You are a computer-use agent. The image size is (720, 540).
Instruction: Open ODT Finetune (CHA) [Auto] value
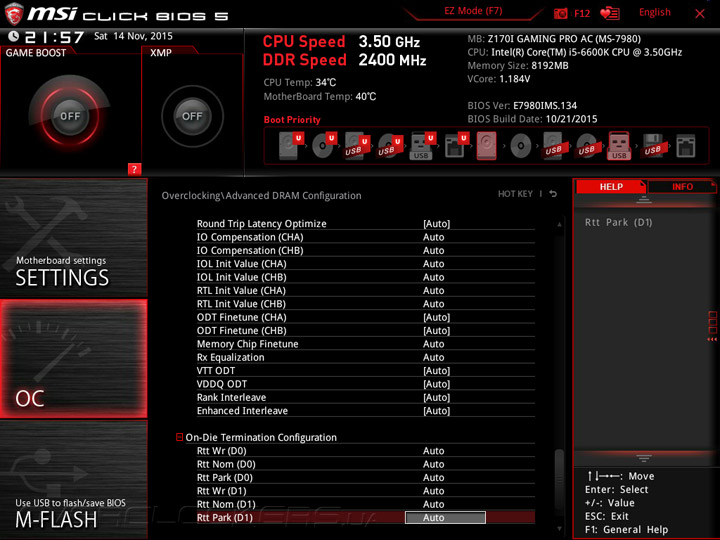click(x=436, y=317)
